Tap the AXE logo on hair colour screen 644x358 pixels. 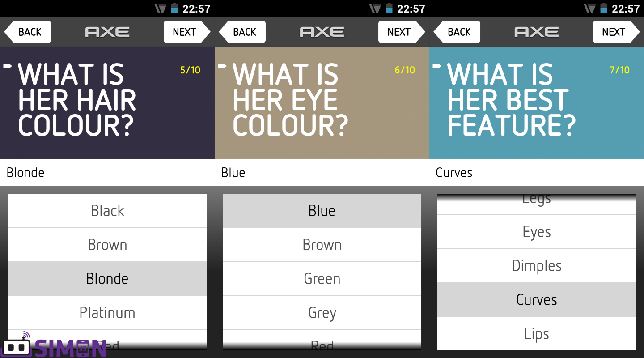pos(107,32)
